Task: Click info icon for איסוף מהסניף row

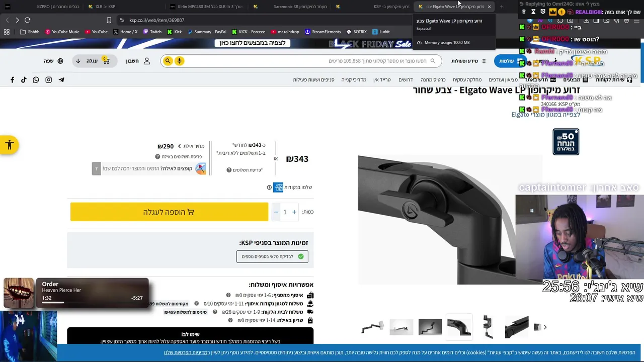Action: point(228,295)
